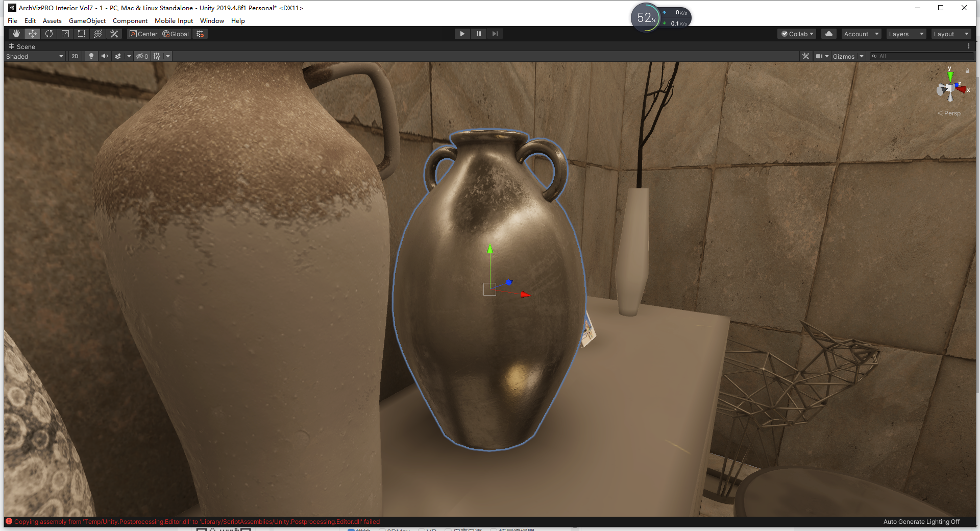Switch to the Scene tab

click(x=22, y=46)
